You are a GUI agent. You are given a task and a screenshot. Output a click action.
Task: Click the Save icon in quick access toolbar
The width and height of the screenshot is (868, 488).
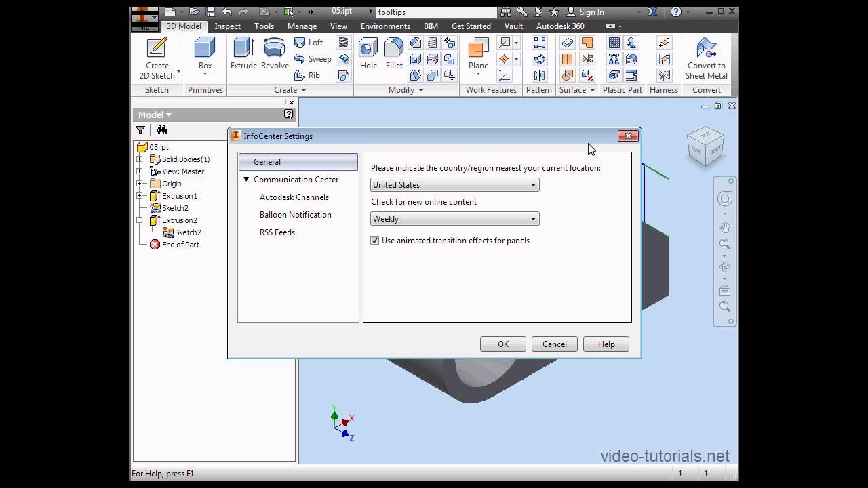210,12
